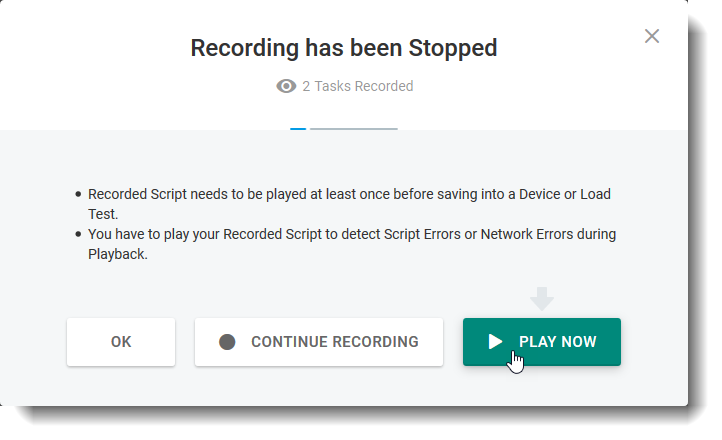Close the Recording Stopped dialog
The image size is (722, 440).
pyautogui.click(x=652, y=36)
